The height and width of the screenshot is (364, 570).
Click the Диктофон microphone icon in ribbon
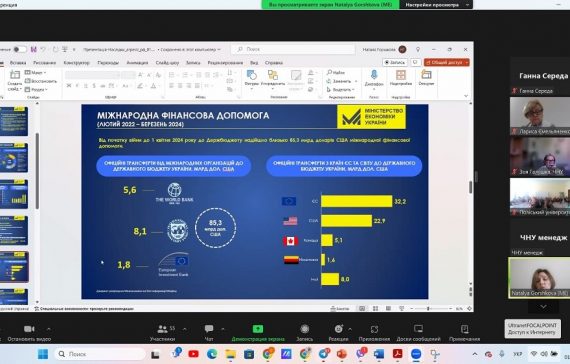(x=374, y=75)
